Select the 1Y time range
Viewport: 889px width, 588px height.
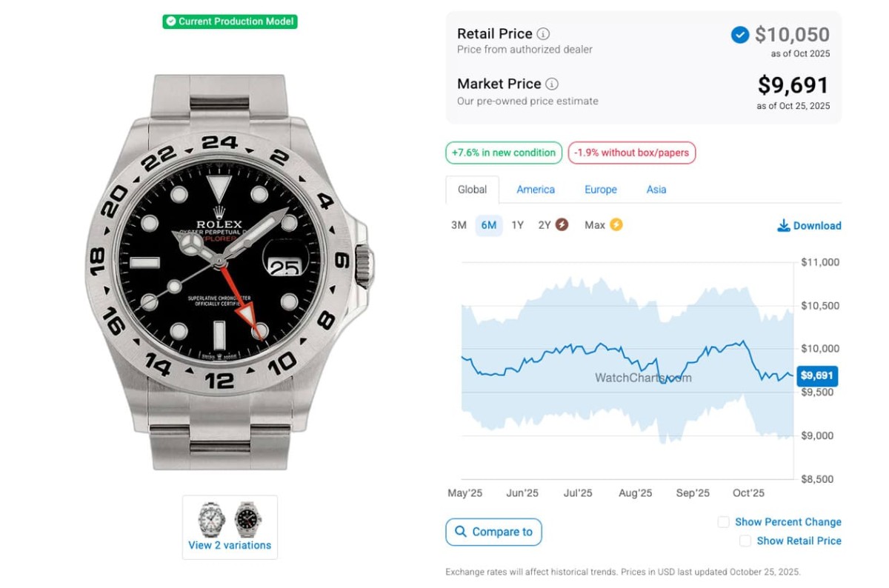point(517,225)
